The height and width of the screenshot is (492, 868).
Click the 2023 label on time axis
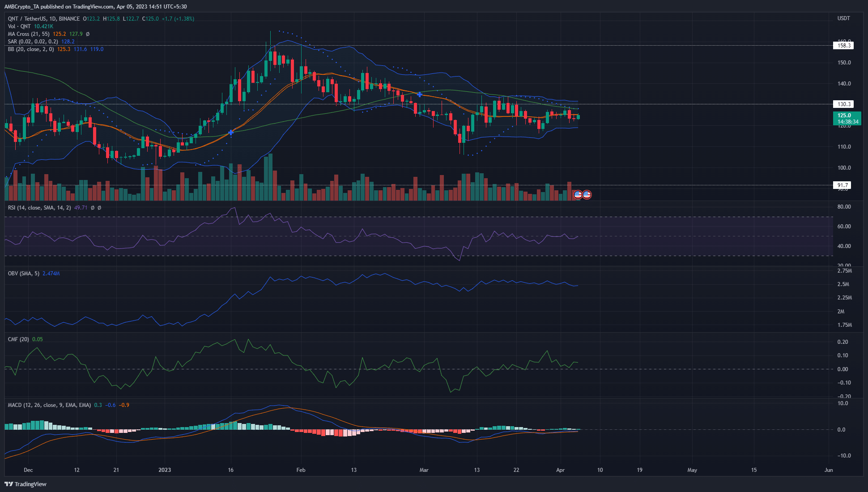click(165, 470)
